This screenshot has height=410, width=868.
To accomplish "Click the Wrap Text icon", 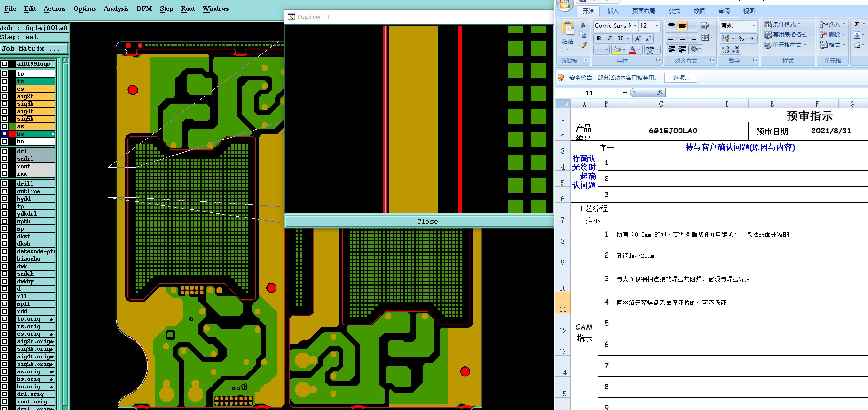I will [705, 25].
